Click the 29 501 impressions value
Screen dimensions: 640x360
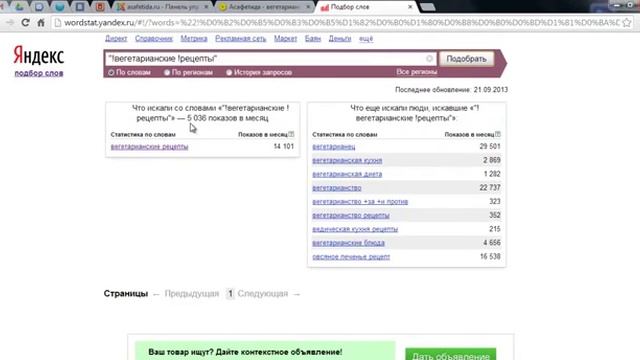pyautogui.click(x=490, y=146)
